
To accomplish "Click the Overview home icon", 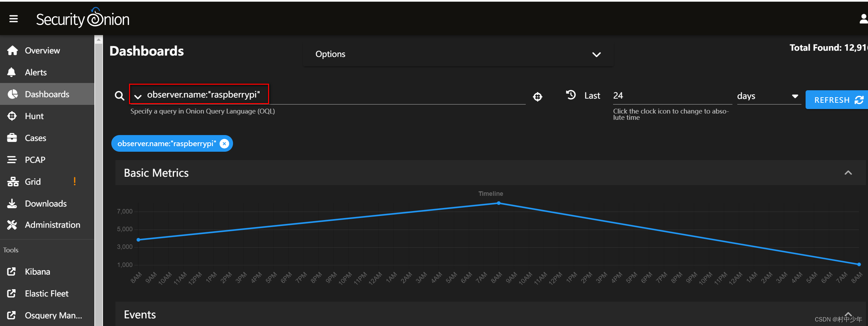I will pos(12,50).
